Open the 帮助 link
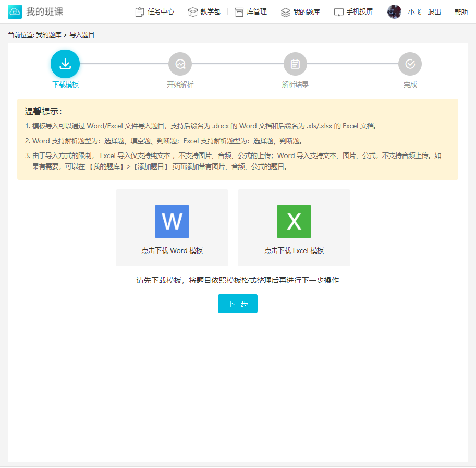This screenshot has height=468, width=476. [461, 12]
